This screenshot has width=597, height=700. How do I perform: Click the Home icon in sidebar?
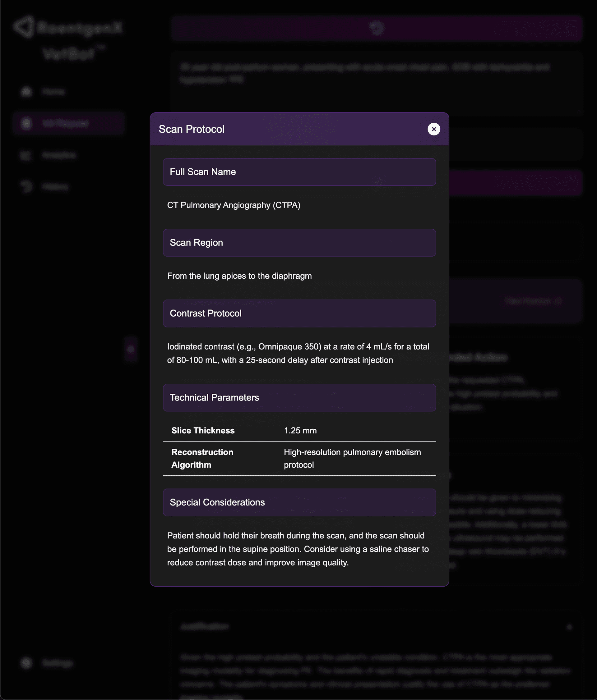tap(26, 92)
